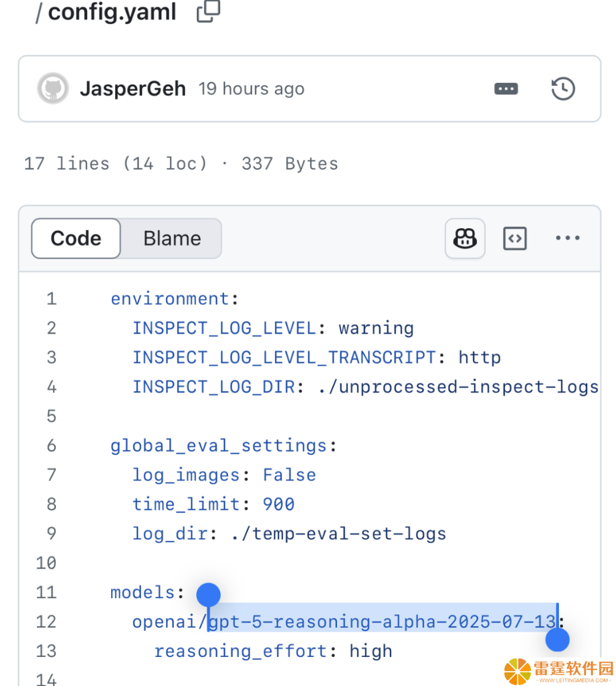Click the 'warning' value
616x686 pixels.
376,328
